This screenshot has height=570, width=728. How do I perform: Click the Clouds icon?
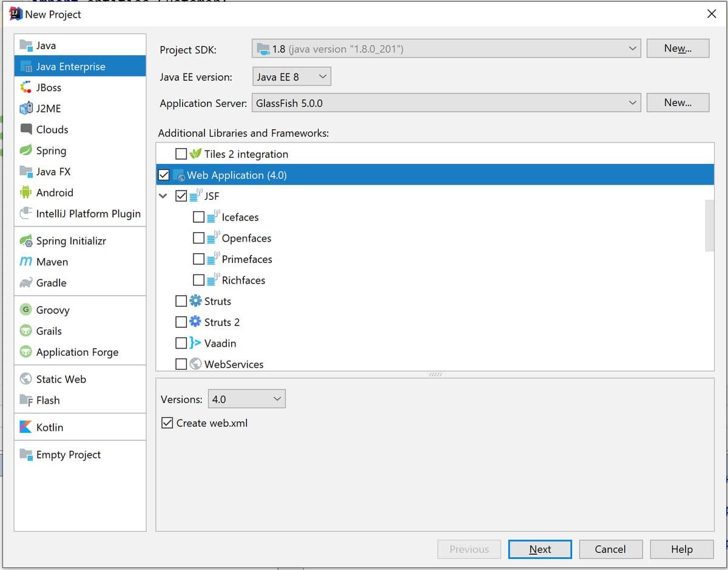click(25, 129)
